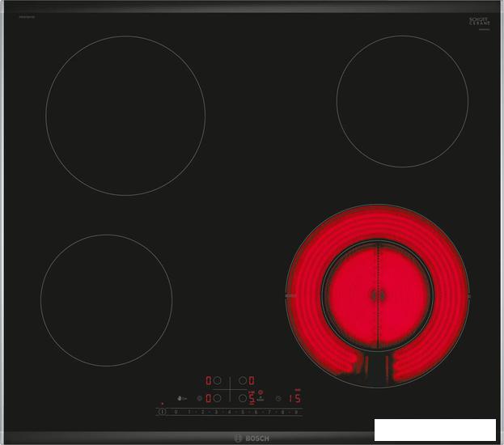This screenshot has width=504, height=445.
Task: Tap the timer display showing 15
Action: click(294, 398)
